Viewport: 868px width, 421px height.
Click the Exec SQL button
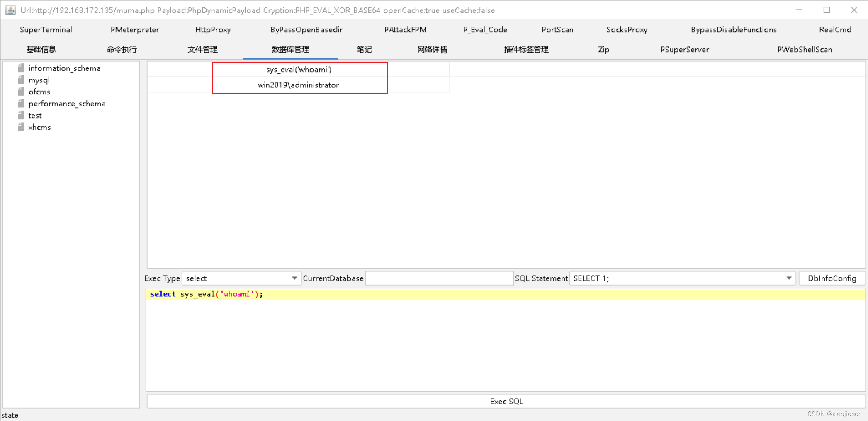click(506, 401)
